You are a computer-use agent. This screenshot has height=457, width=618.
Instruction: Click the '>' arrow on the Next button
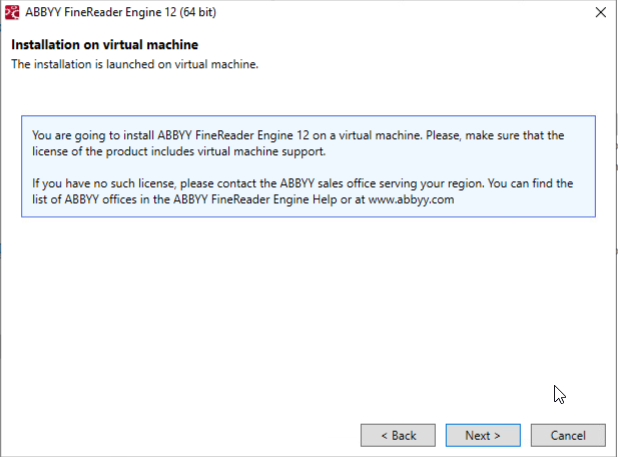click(x=497, y=436)
